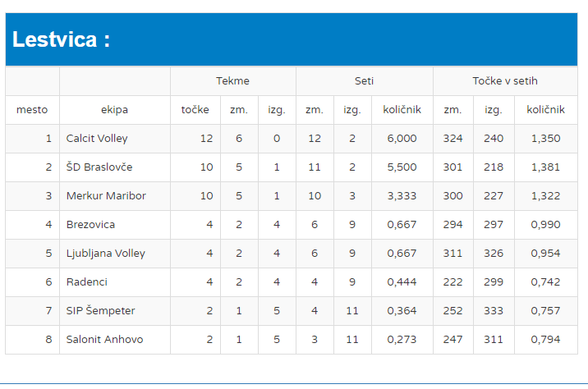Select the Seti column group header

coord(364,80)
